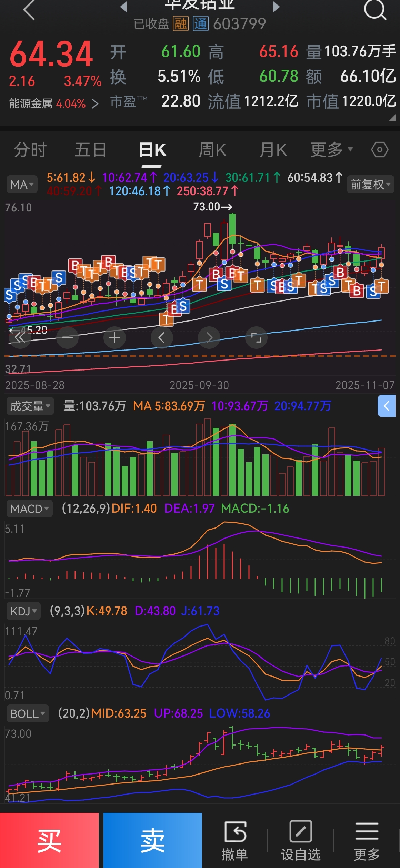The height and width of the screenshot is (868, 400).
Task: Switch to 分时 tab
Action: point(30,150)
